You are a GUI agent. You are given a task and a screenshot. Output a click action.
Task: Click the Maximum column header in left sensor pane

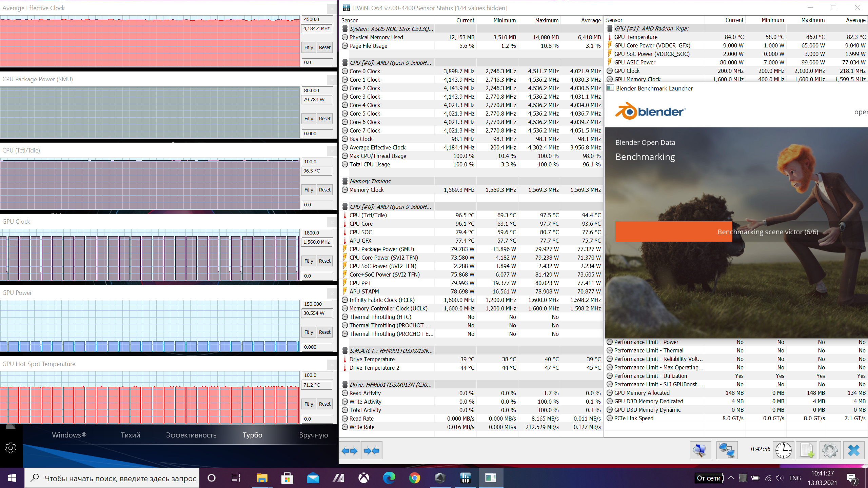click(539, 20)
